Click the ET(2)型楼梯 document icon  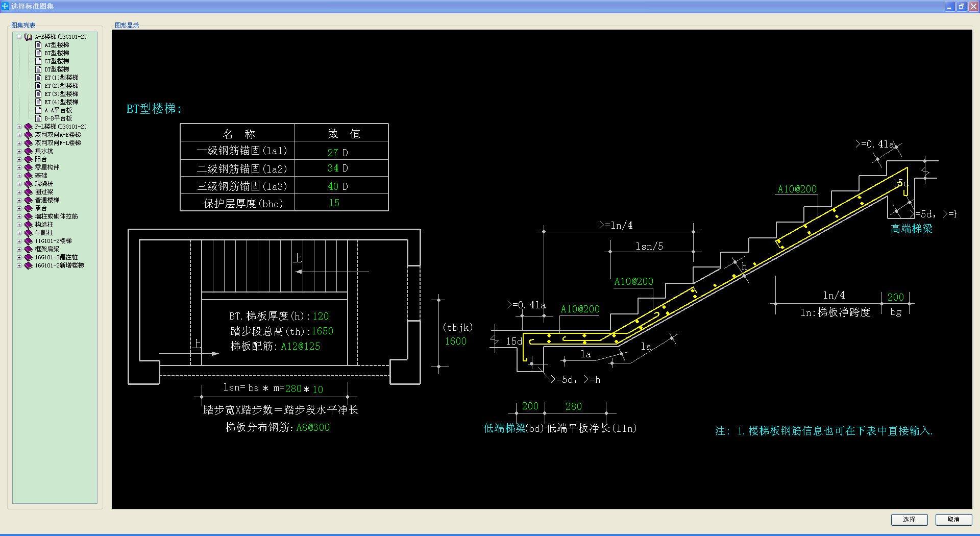coord(38,86)
